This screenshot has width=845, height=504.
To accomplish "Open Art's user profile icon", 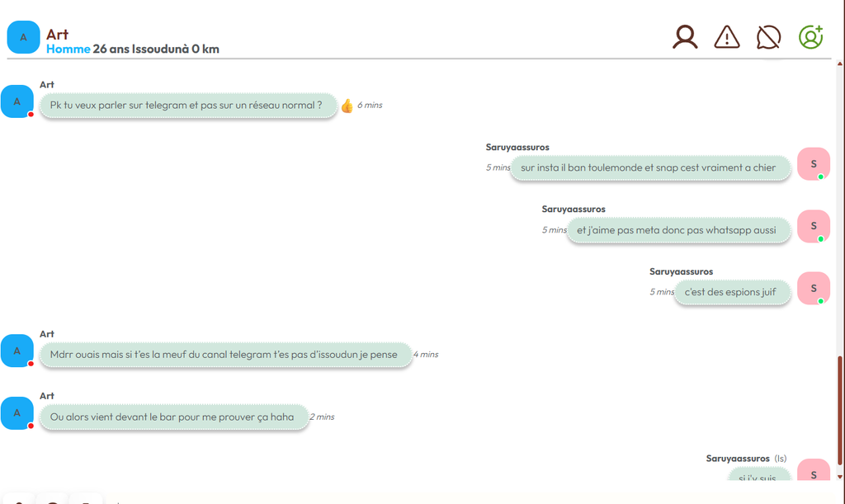I will (x=685, y=37).
